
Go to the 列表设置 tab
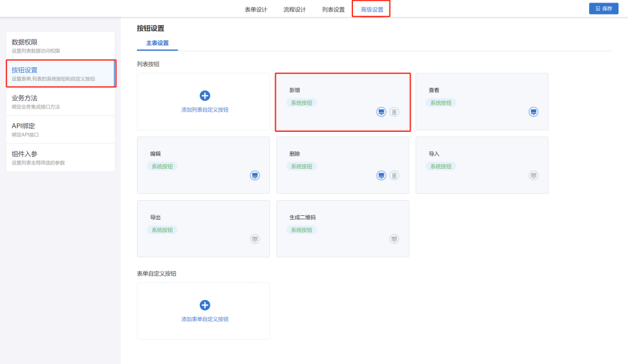coord(333,9)
